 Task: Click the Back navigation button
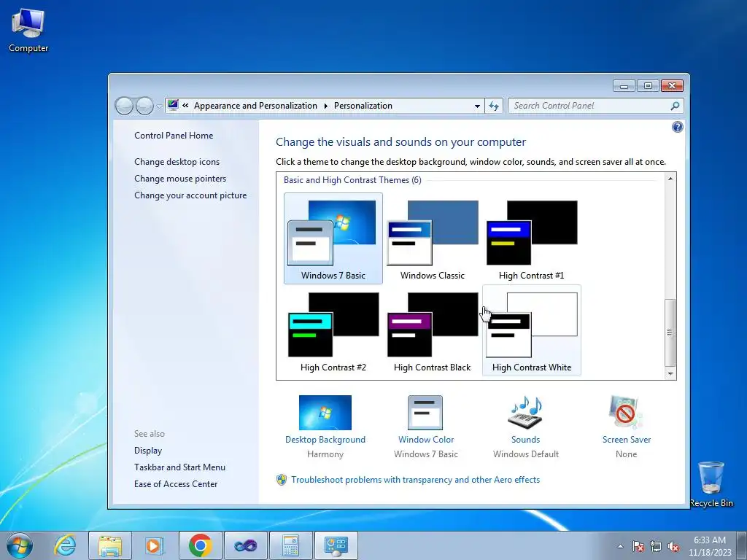coord(124,106)
